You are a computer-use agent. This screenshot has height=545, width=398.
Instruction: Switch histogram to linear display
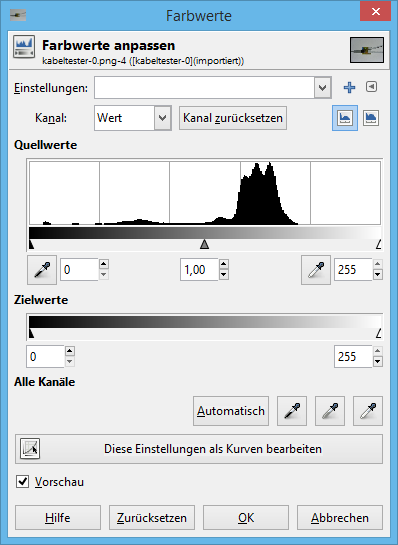(x=345, y=118)
